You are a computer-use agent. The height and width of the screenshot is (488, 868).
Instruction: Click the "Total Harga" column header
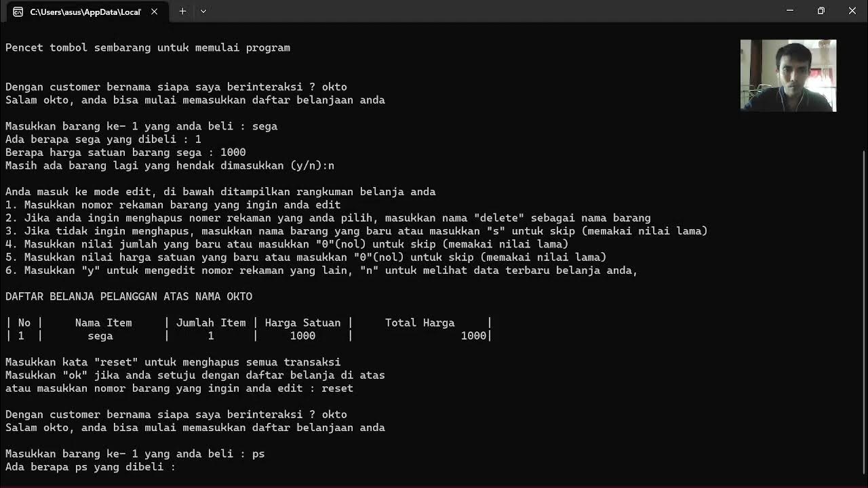(420, 323)
